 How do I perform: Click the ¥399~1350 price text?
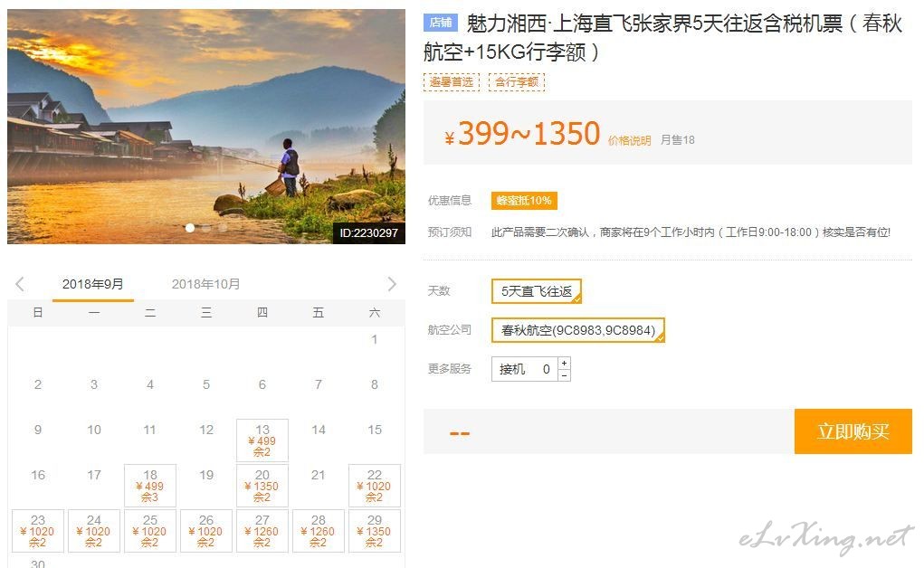point(522,133)
